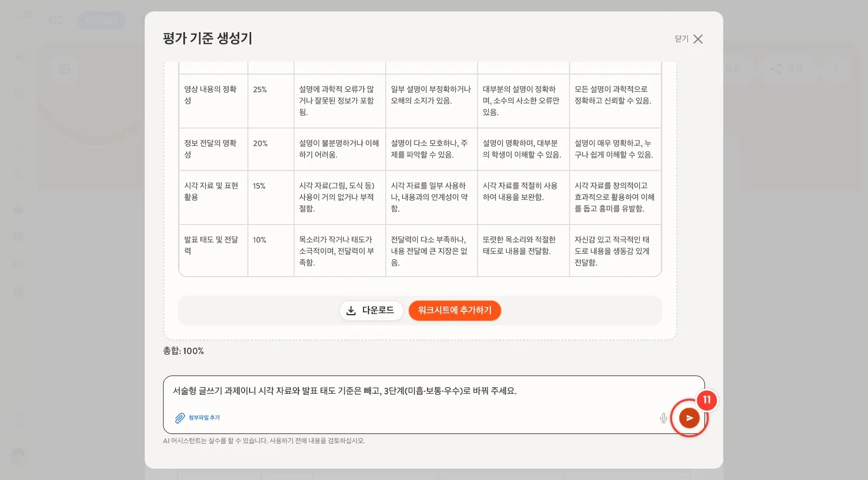Viewport: 868px width, 480px height.
Task: Select the 정보 전달의 명확성 criterion cell
Action: (x=213, y=149)
